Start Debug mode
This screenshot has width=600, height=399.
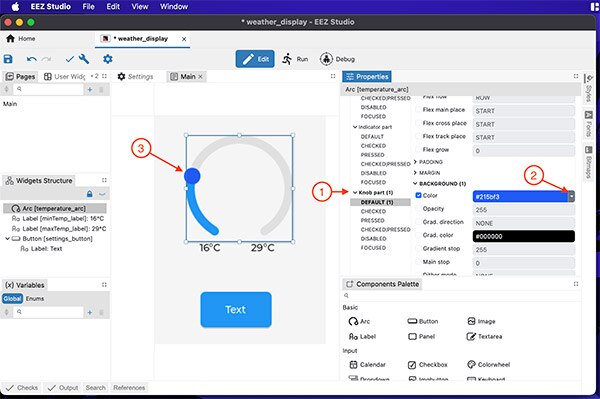pos(338,59)
